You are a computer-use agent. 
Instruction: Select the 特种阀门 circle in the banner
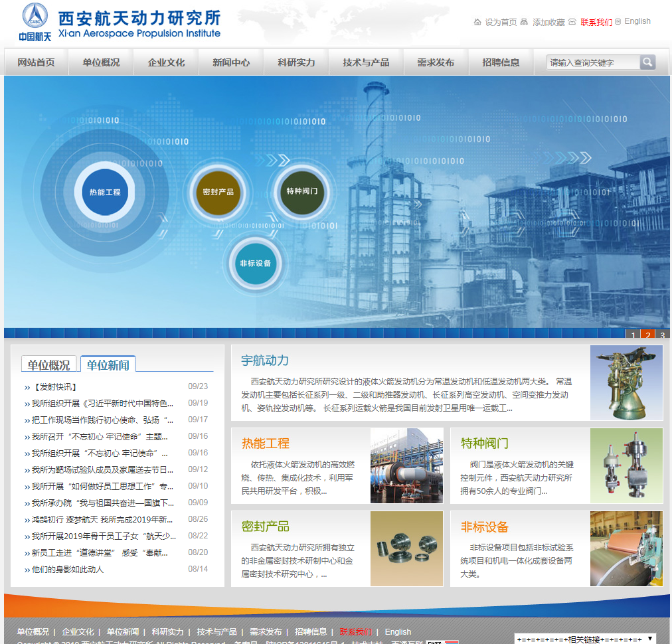click(302, 191)
